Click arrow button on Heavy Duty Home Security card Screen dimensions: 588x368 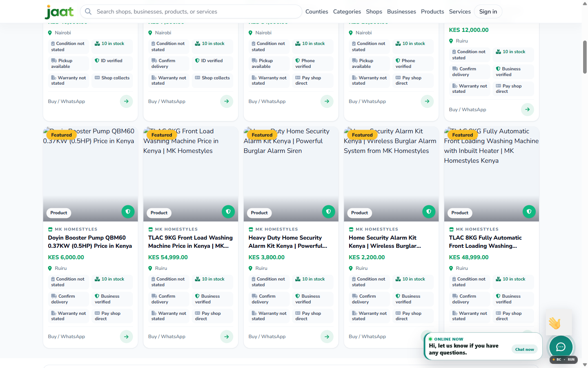(x=327, y=337)
